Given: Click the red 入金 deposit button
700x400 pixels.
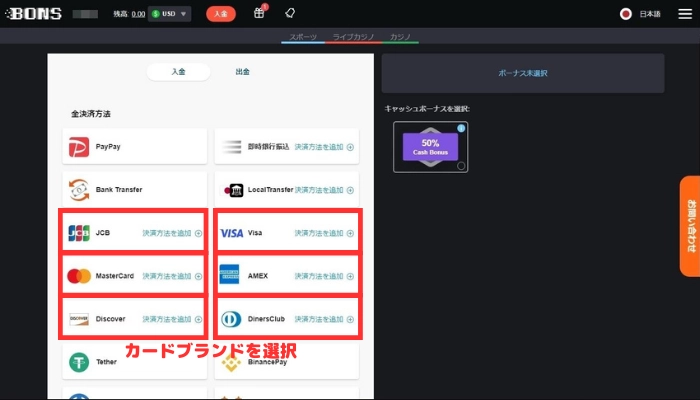Looking at the screenshot, I should [x=221, y=14].
